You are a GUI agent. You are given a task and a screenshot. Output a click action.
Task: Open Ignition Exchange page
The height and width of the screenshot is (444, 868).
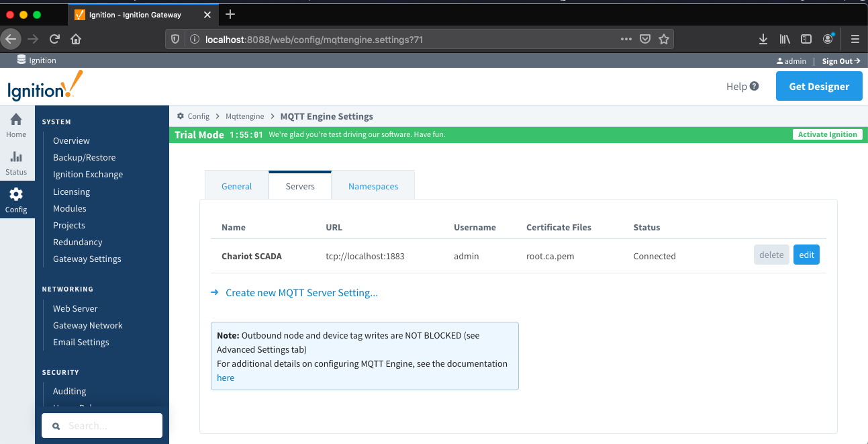point(88,174)
